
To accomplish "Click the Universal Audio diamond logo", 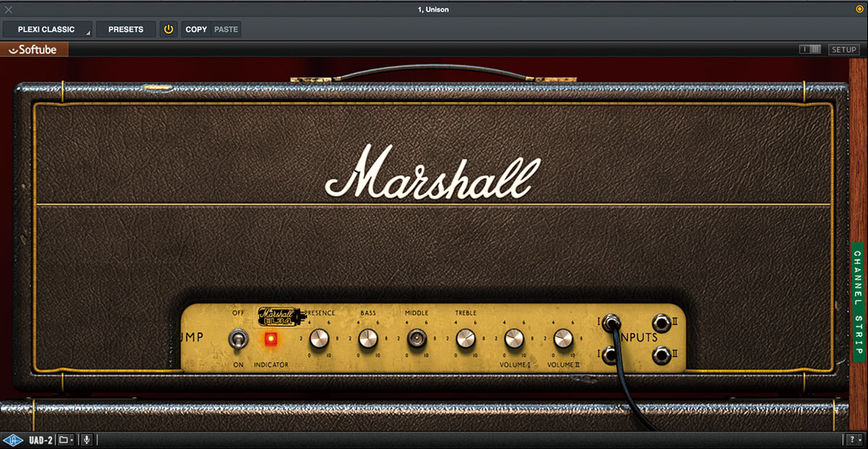I will pos(13,440).
